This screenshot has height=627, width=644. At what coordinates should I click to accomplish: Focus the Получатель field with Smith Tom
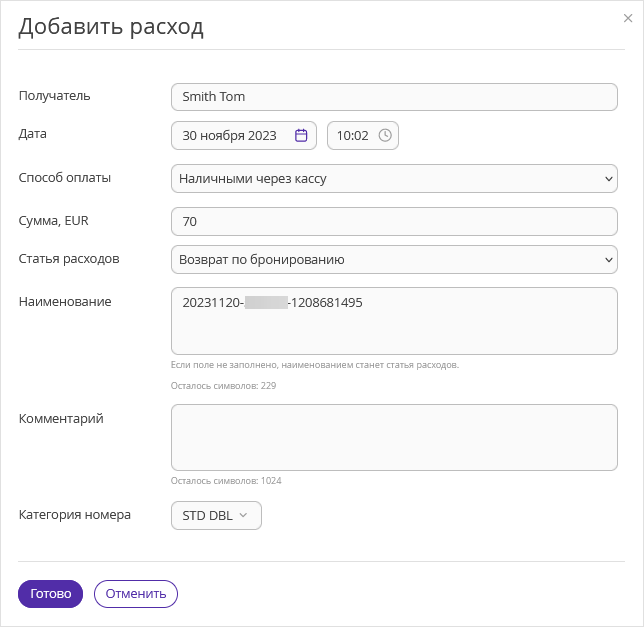click(394, 97)
